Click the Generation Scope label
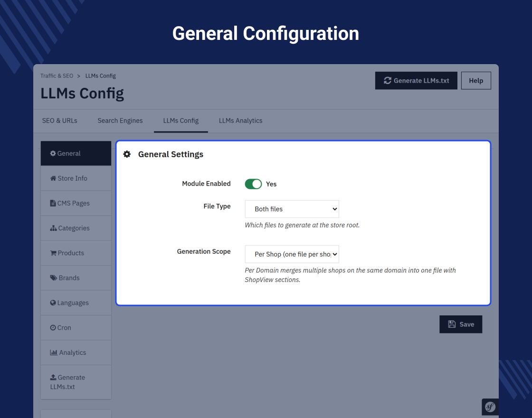 204,251
